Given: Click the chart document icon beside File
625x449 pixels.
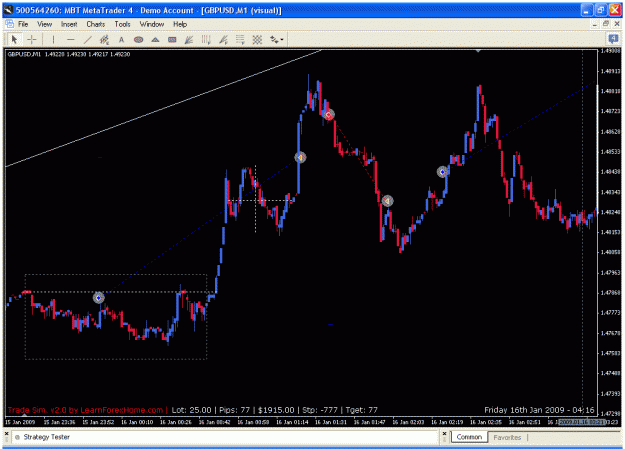Looking at the screenshot, I should point(9,24).
